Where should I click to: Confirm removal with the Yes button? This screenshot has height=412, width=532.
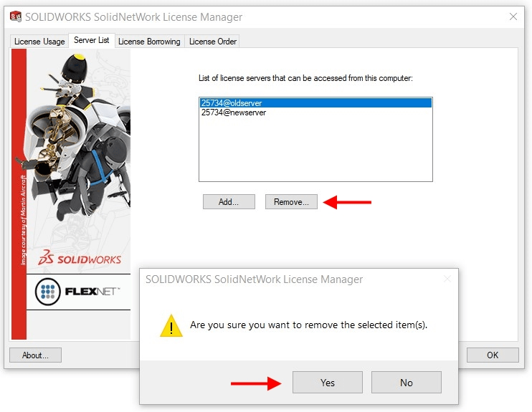(328, 383)
